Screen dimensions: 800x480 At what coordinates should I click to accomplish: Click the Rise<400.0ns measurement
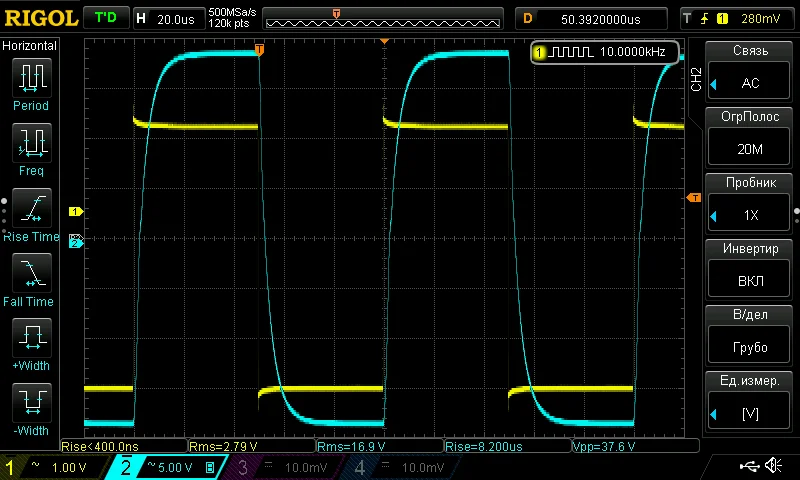pos(99,446)
